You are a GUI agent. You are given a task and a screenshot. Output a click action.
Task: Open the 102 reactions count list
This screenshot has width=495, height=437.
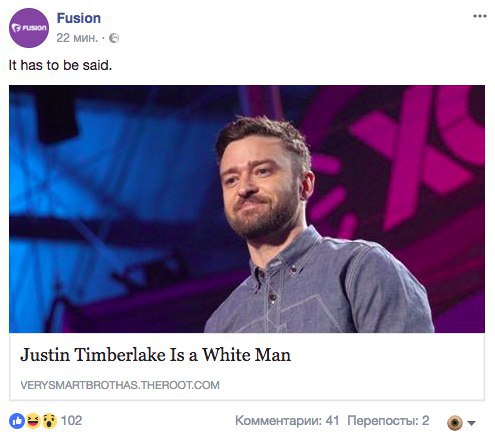(71, 421)
